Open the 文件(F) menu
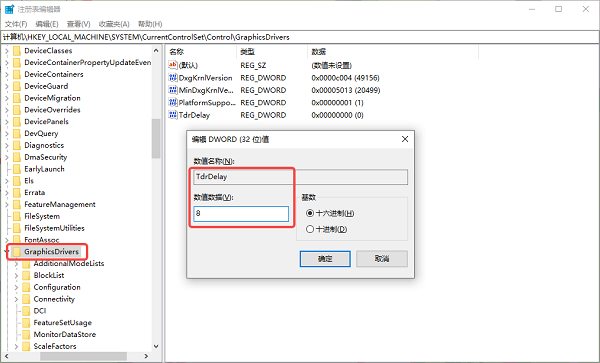 (x=16, y=24)
